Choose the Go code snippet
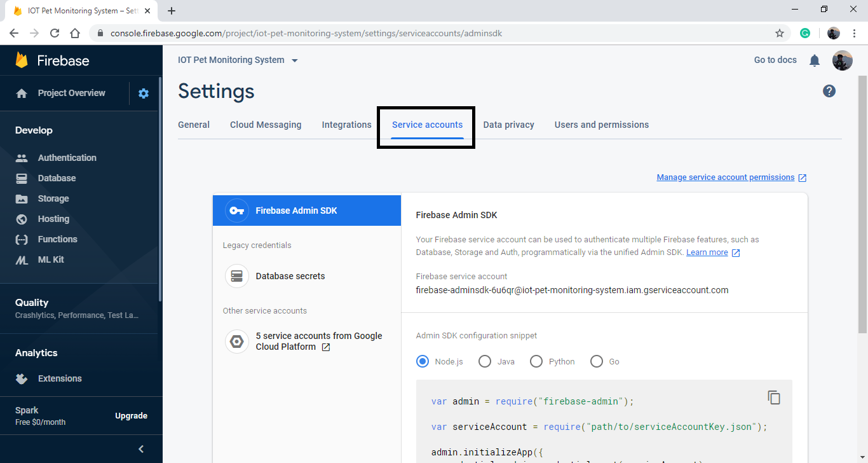Viewport: 868px width, 463px height. point(595,361)
